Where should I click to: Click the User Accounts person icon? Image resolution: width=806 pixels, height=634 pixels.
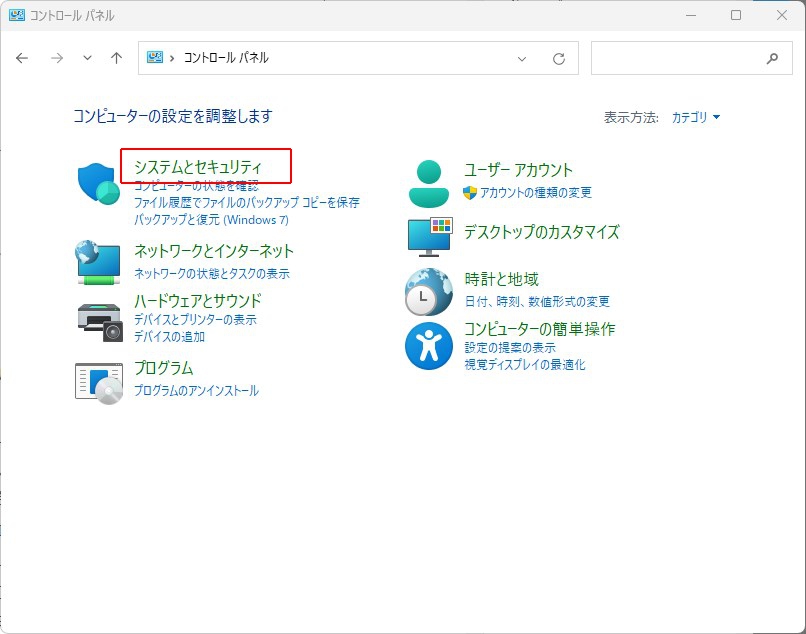(430, 182)
